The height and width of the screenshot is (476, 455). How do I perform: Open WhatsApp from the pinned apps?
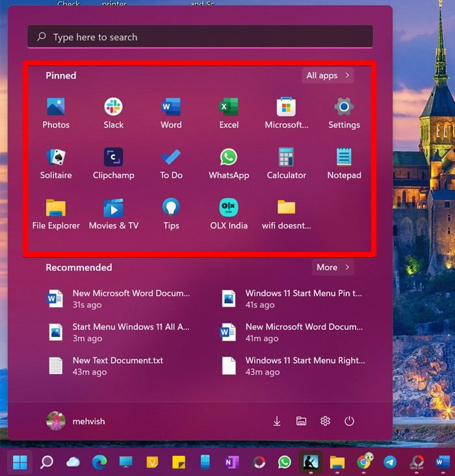click(229, 164)
